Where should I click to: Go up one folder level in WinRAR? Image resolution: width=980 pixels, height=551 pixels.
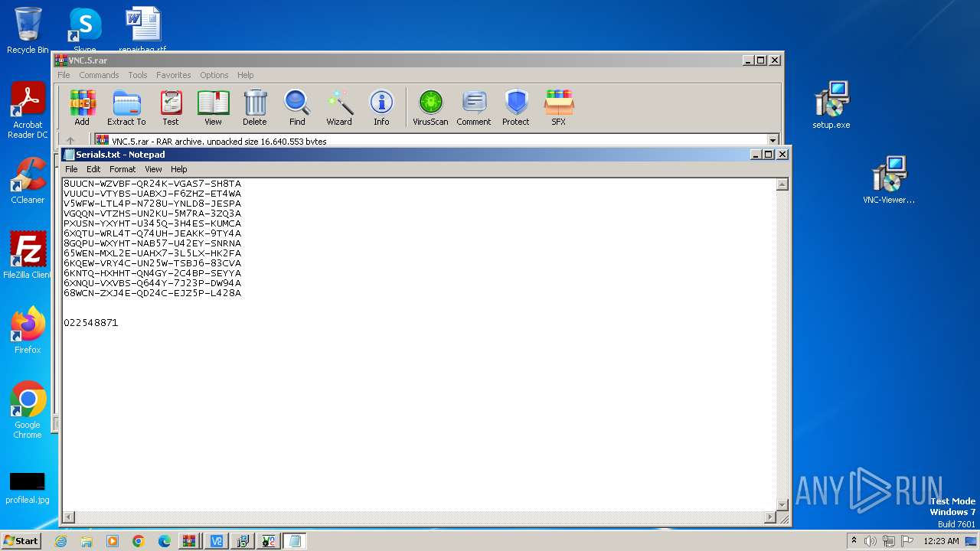pos(70,141)
